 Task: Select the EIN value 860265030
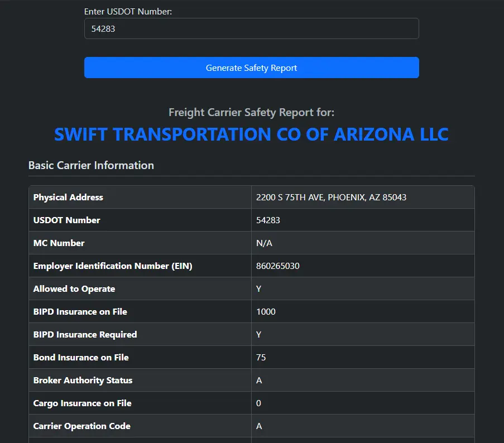click(x=277, y=266)
